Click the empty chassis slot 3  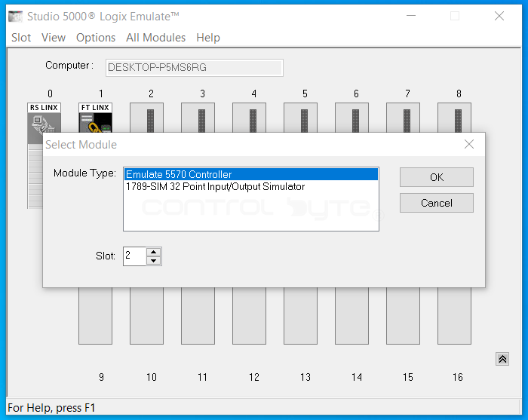point(198,118)
